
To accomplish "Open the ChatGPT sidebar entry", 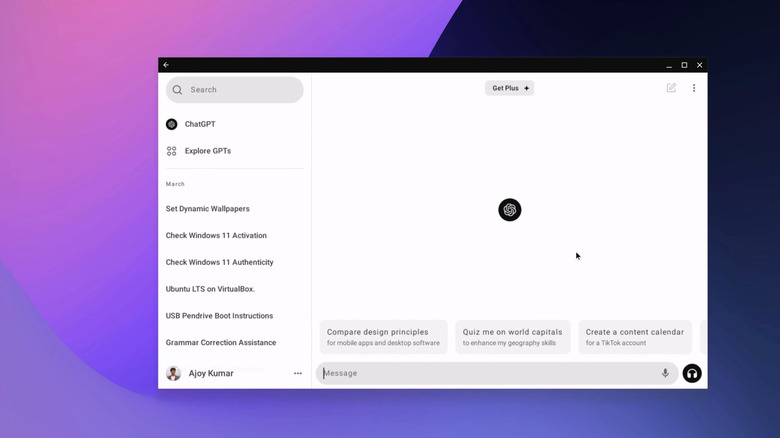I will [235, 124].
